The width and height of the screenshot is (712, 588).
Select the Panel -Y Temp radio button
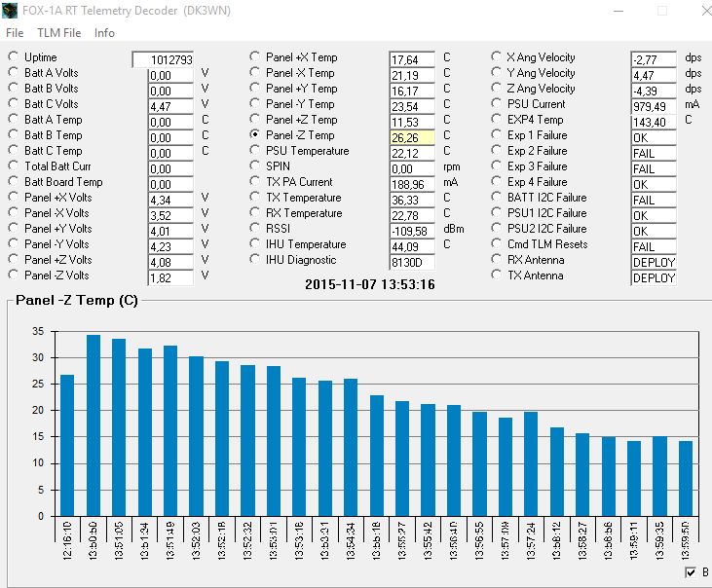pyautogui.click(x=255, y=103)
